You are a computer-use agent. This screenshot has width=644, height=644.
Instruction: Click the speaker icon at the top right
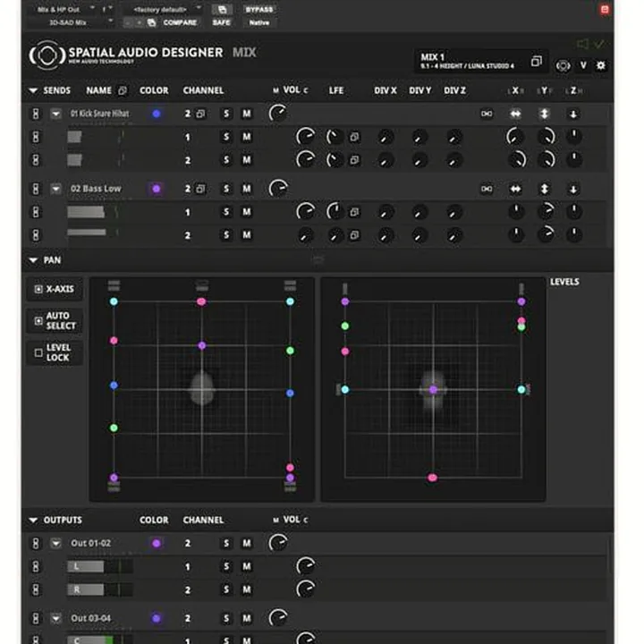[x=582, y=44]
